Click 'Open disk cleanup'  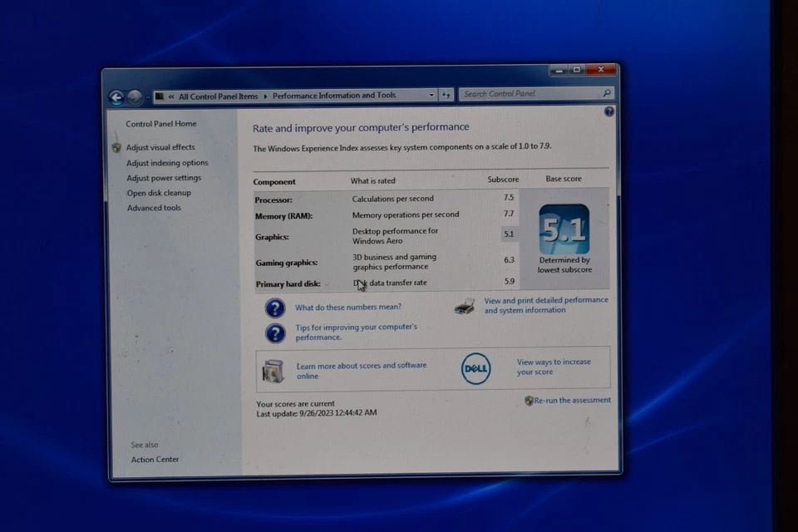(x=160, y=192)
